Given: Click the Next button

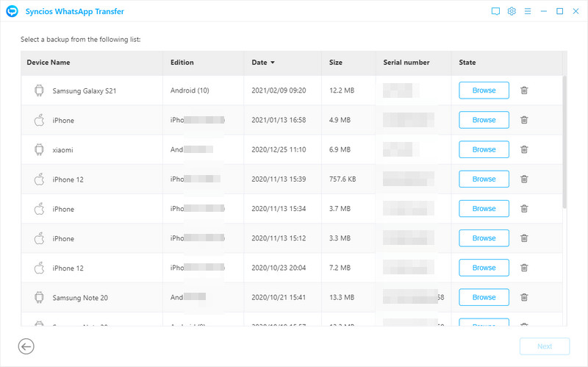Looking at the screenshot, I should 545,346.
